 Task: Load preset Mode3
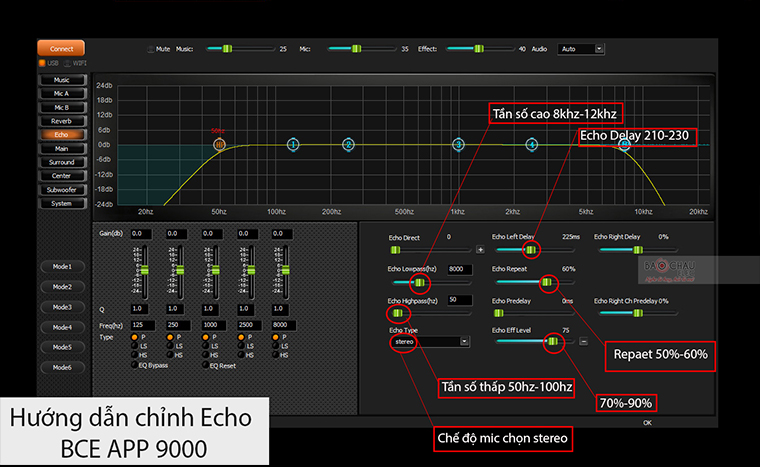[x=63, y=307]
